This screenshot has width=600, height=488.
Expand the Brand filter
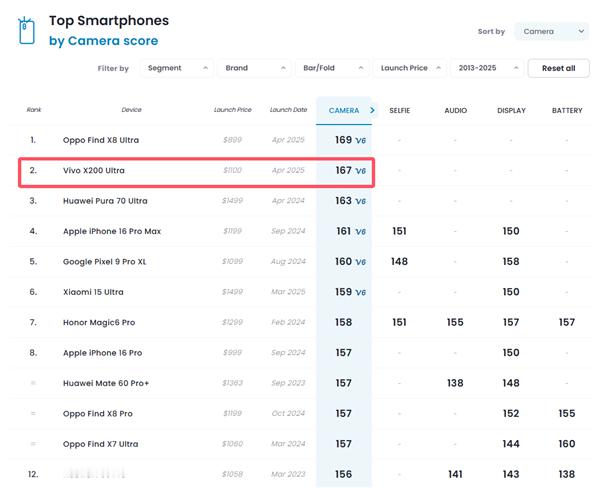point(254,68)
